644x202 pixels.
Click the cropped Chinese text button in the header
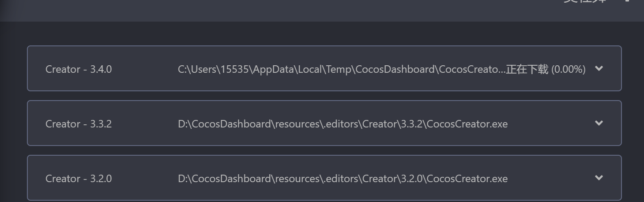pos(585,2)
